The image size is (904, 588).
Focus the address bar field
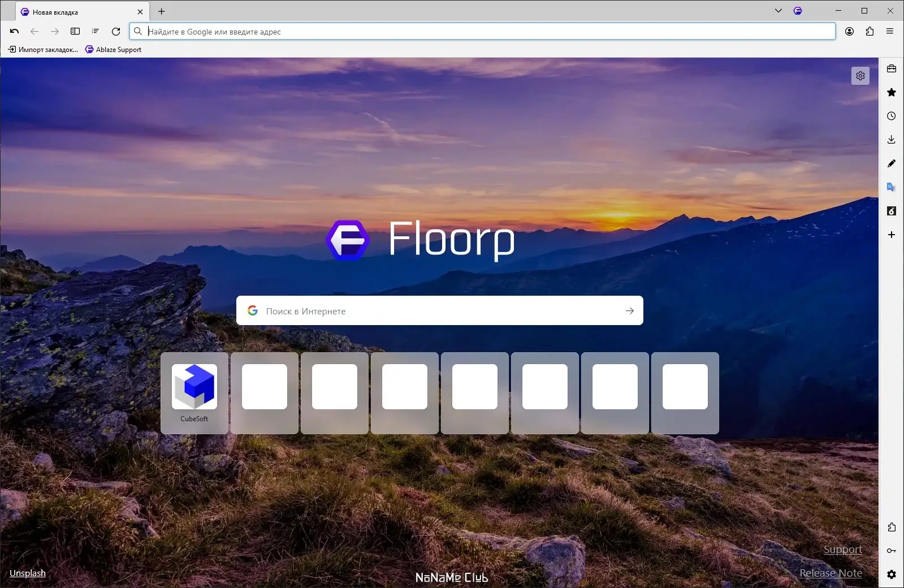482,32
